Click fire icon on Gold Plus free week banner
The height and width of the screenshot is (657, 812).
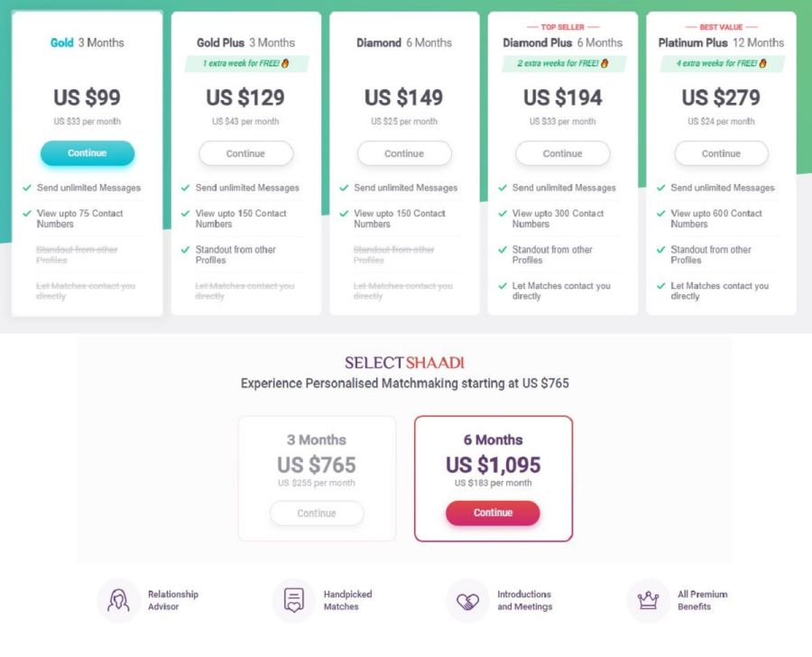[285, 63]
